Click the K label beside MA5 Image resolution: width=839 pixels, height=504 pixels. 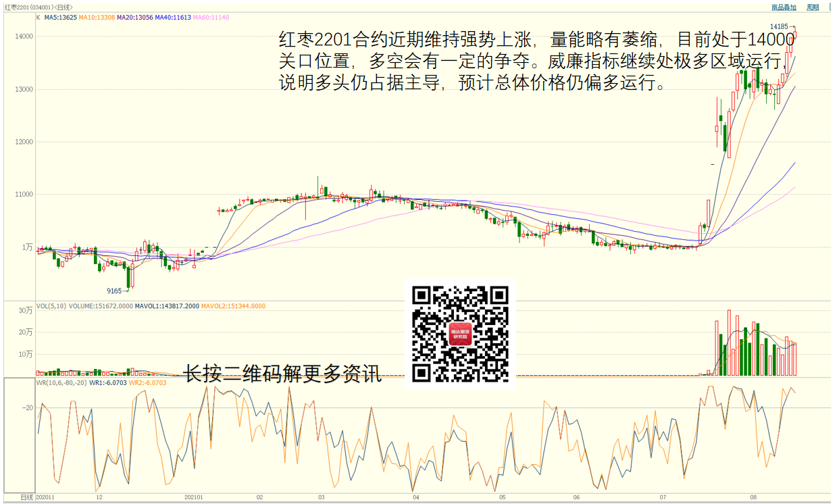(39, 18)
